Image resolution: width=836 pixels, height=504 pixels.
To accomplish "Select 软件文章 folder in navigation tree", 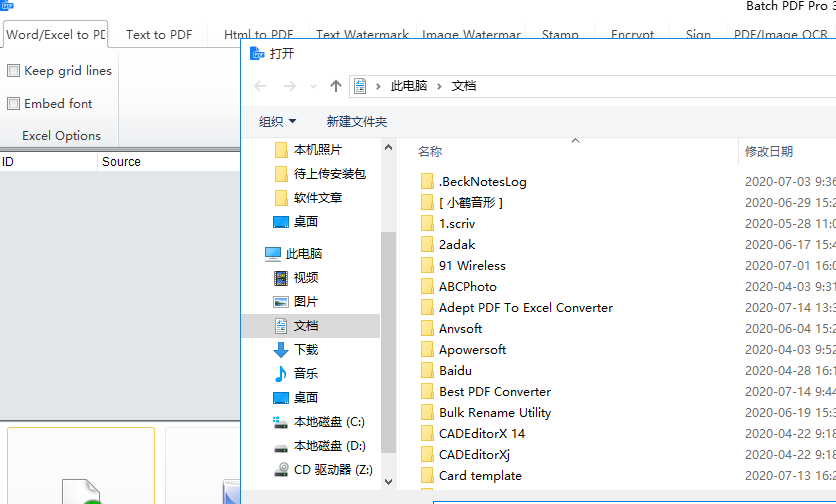I will [317, 198].
